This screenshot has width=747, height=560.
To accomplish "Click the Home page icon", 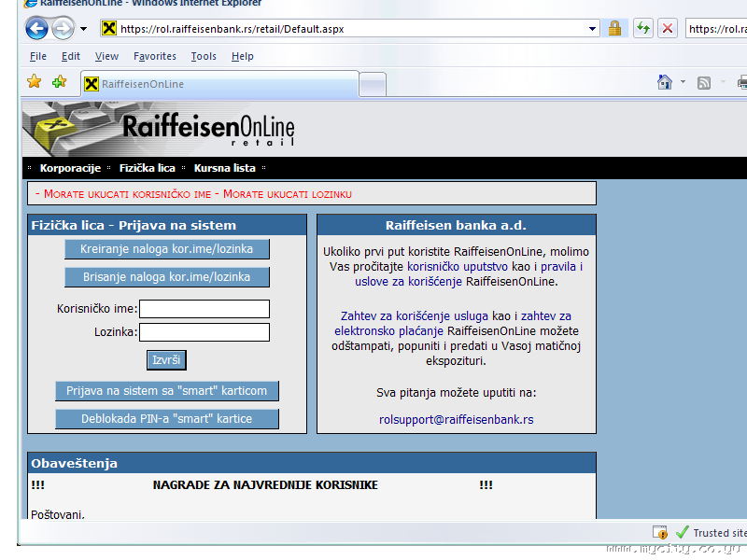I will tap(665, 82).
